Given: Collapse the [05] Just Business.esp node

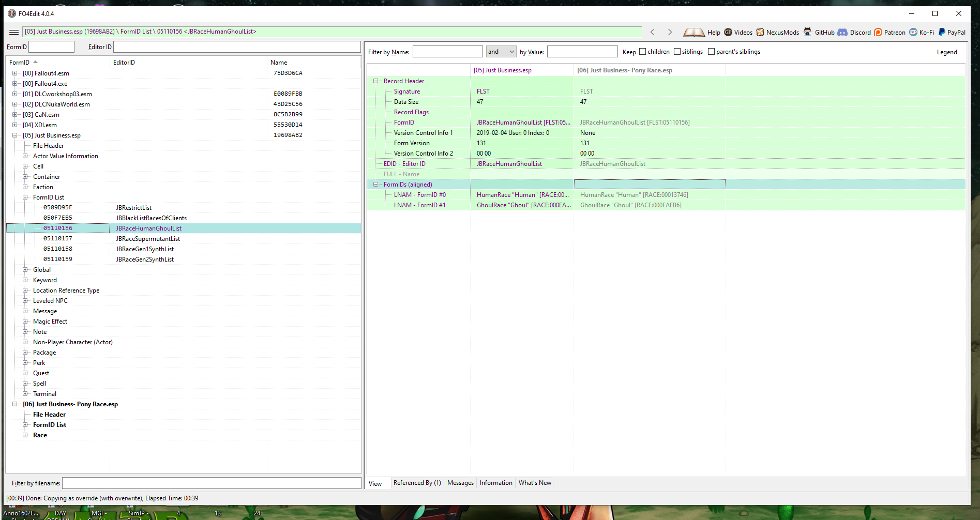Looking at the screenshot, I should click(15, 135).
